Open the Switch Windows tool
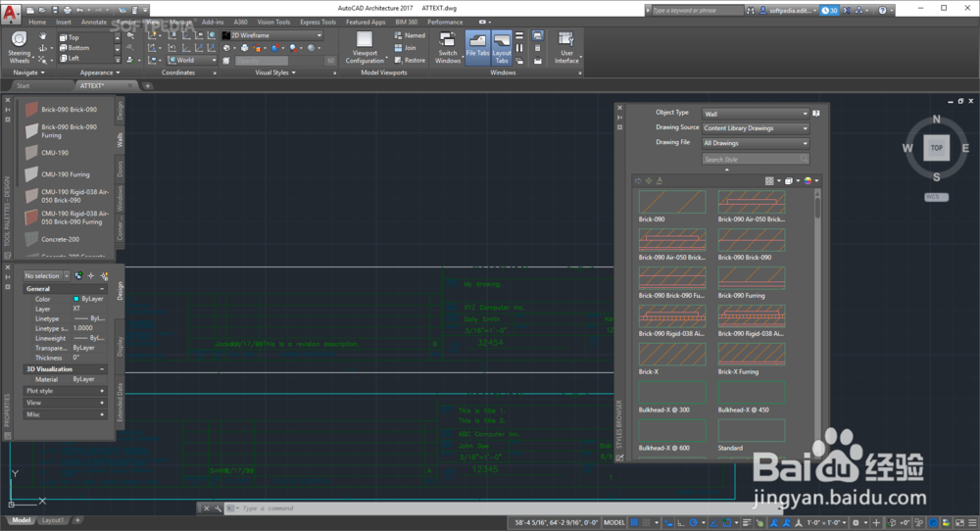Screen dimensions: 980x531 coord(448,47)
